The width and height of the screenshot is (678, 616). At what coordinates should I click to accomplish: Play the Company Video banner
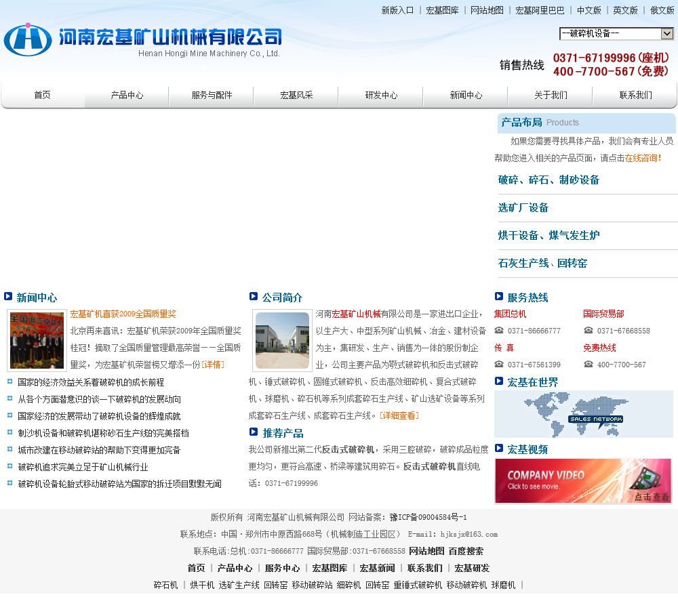click(583, 480)
